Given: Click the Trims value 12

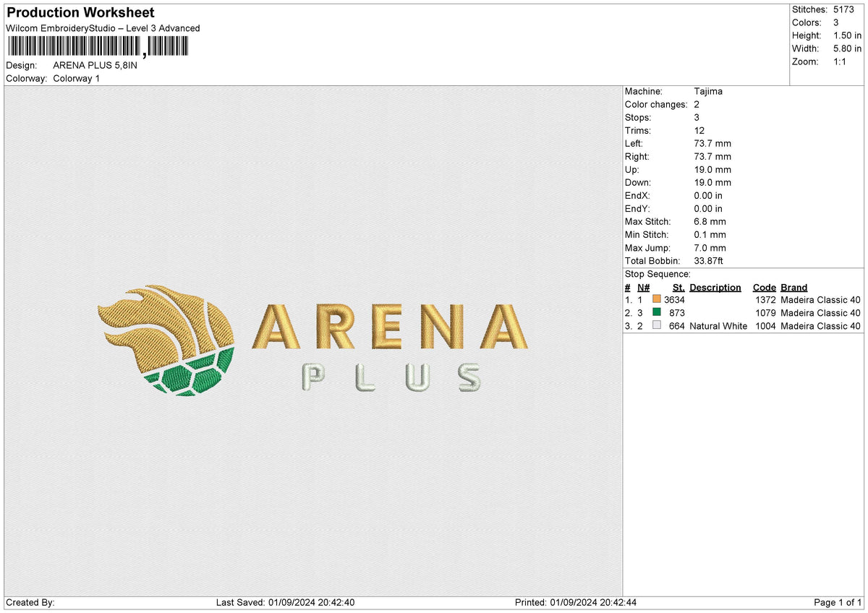Looking at the screenshot, I should pos(699,130).
